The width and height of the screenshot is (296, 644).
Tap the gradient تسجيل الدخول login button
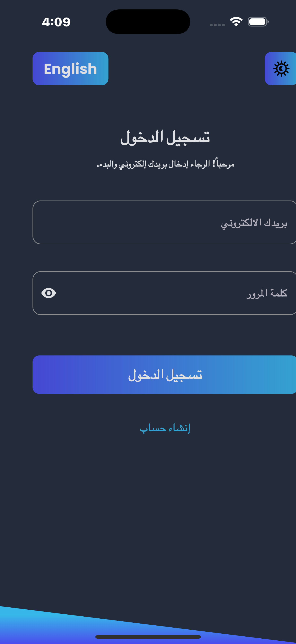point(164,375)
